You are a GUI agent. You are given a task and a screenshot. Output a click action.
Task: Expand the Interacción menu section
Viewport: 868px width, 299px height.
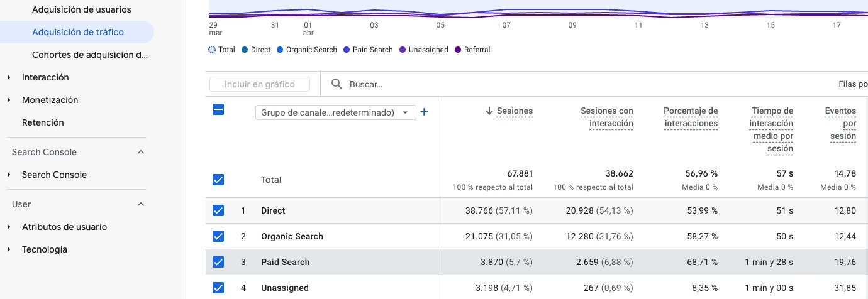(x=9, y=77)
